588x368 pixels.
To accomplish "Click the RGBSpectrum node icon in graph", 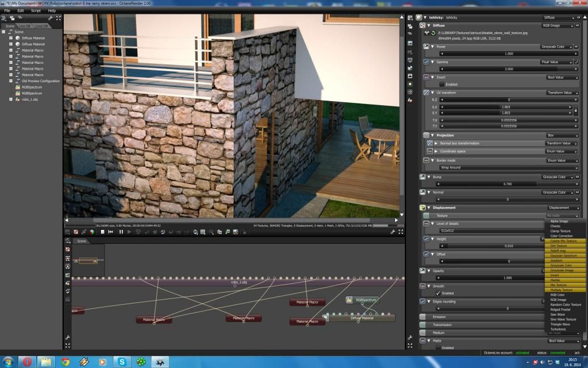I will pos(350,300).
